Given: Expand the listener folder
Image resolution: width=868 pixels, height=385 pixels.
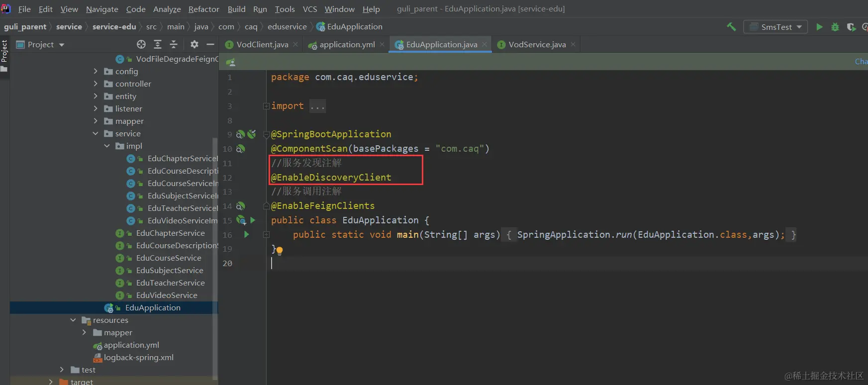Looking at the screenshot, I should click(x=96, y=108).
